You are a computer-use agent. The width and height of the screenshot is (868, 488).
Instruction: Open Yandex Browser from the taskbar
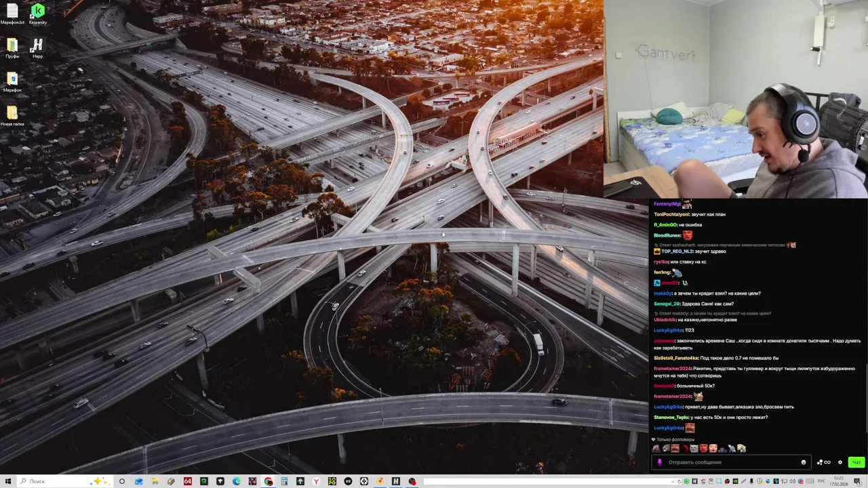pyautogui.click(x=316, y=481)
